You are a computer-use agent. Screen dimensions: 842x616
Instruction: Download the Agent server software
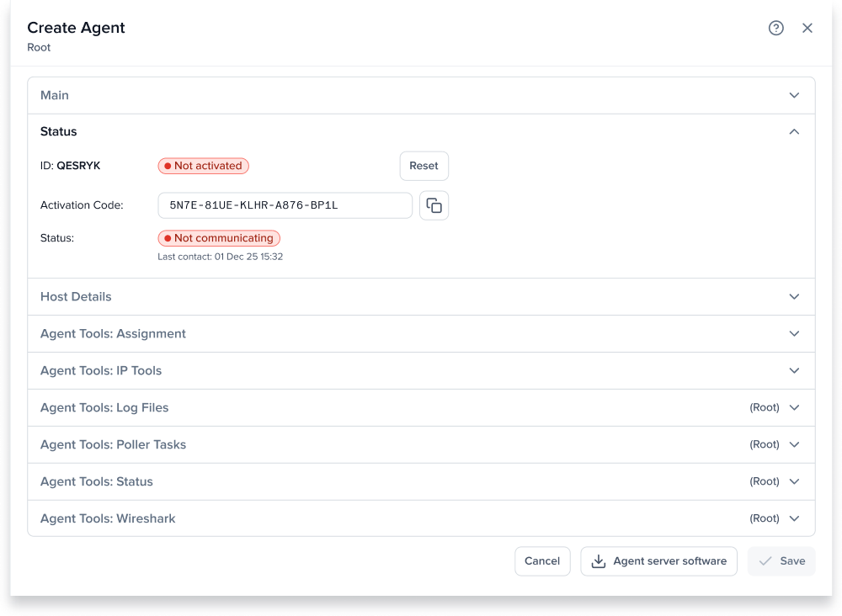[658, 561]
